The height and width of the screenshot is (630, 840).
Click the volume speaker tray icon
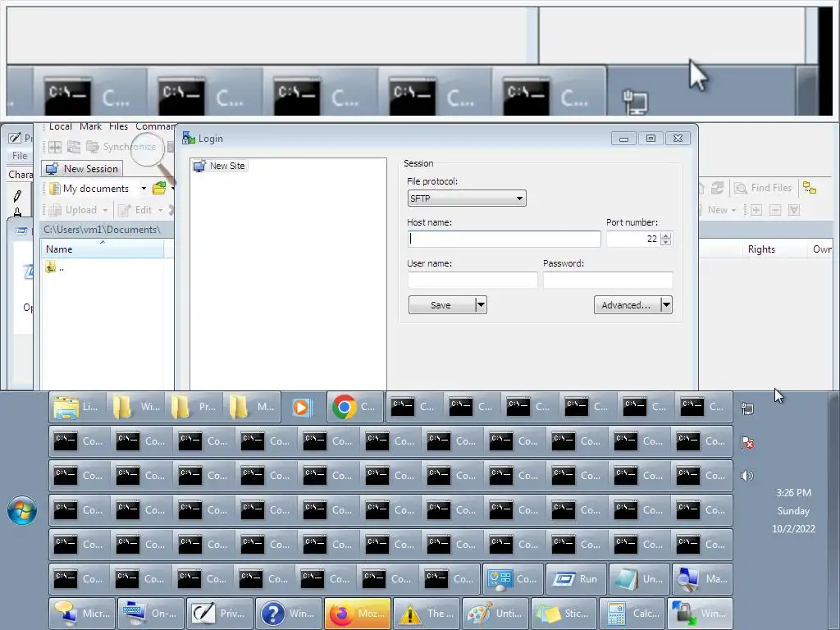click(746, 476)
